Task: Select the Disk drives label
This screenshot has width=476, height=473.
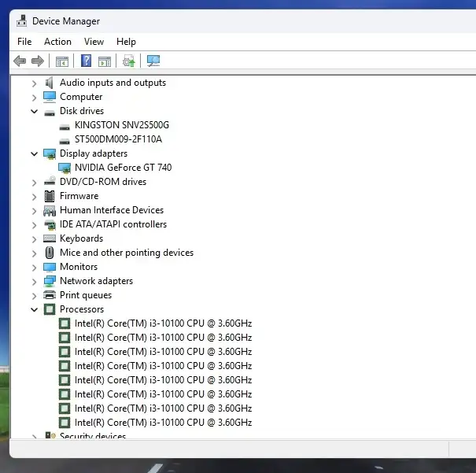Action: (82, 111)
